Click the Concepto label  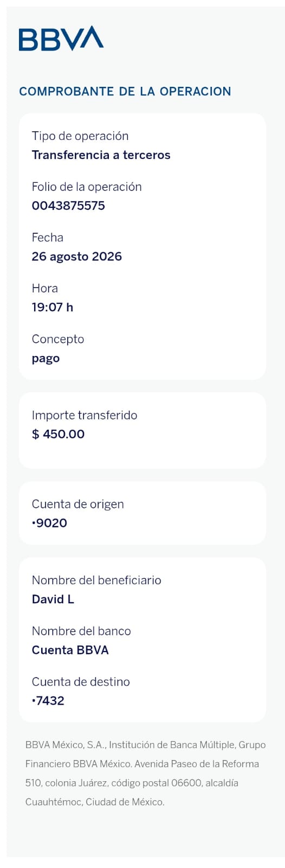pos(58,339)
